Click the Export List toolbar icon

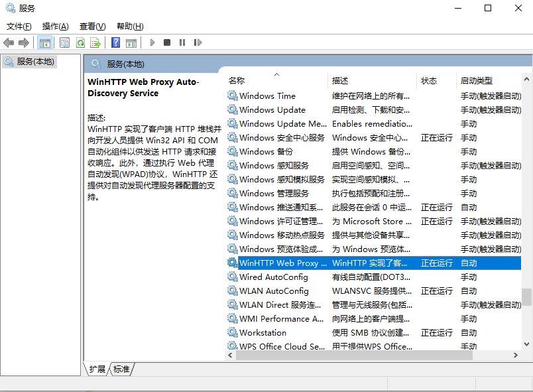pos(95,42)
